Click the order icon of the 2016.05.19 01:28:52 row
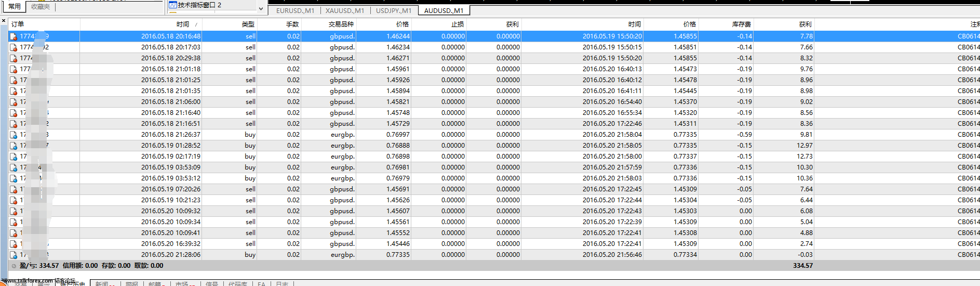The width and height of the screenshot is (980, 286). 14,146
